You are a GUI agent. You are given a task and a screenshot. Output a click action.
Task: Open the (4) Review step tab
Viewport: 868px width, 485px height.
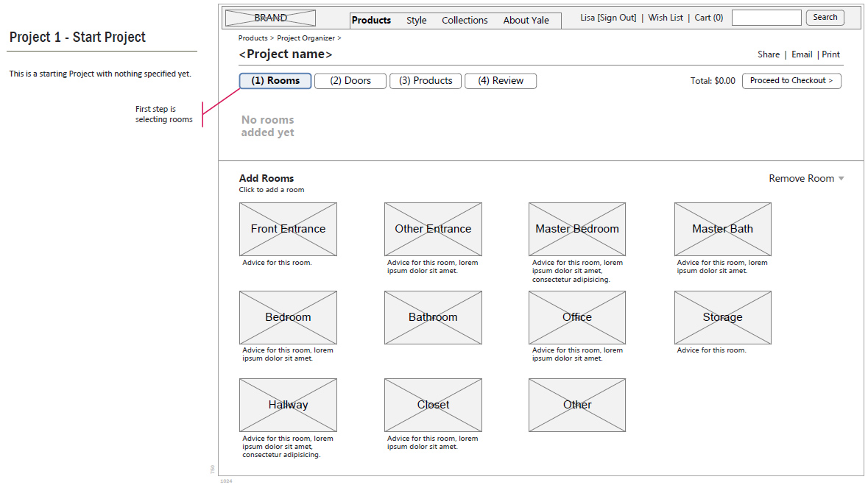coord(501,81)
